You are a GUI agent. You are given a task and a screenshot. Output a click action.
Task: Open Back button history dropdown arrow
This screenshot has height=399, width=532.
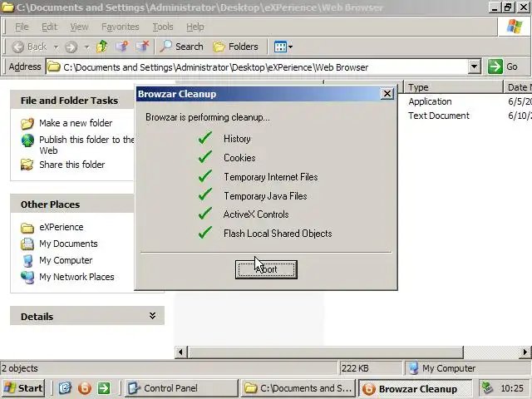[x=56, y=47]
